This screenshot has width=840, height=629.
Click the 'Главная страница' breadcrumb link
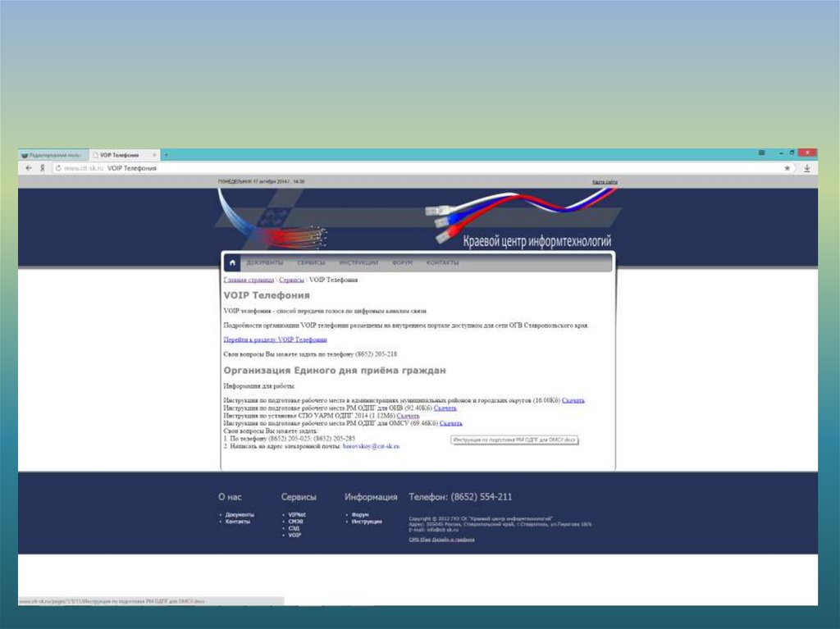tap(249, 280)
